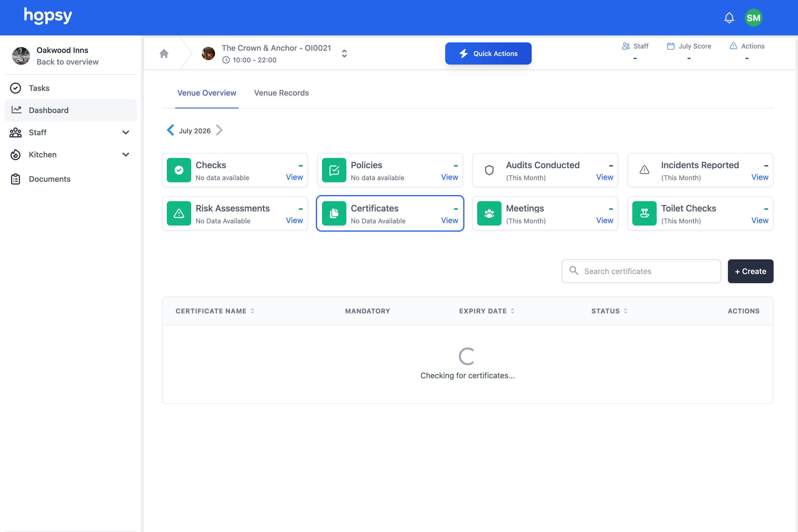View the Risk Assessments card

(x=294, y=220)
